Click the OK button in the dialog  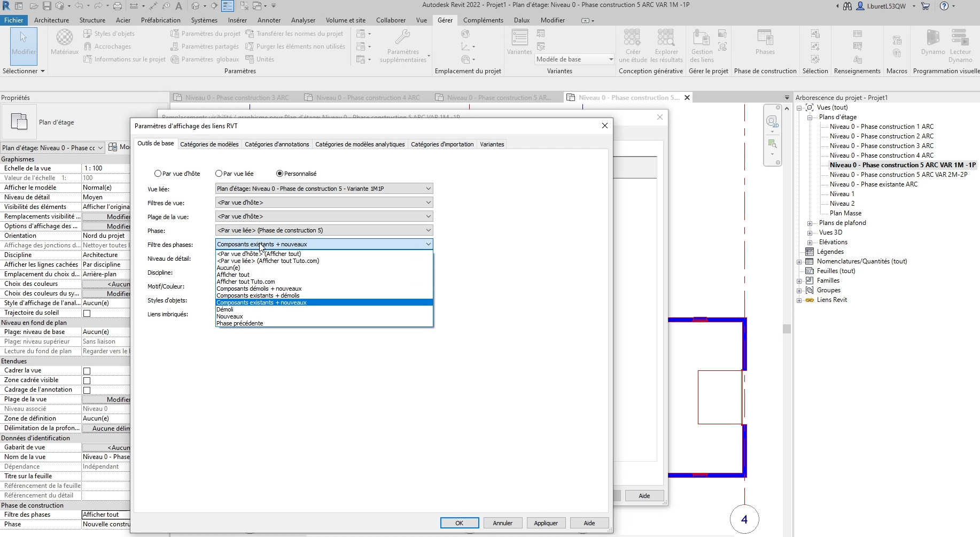pyautogui.click(x=459, y=523)
